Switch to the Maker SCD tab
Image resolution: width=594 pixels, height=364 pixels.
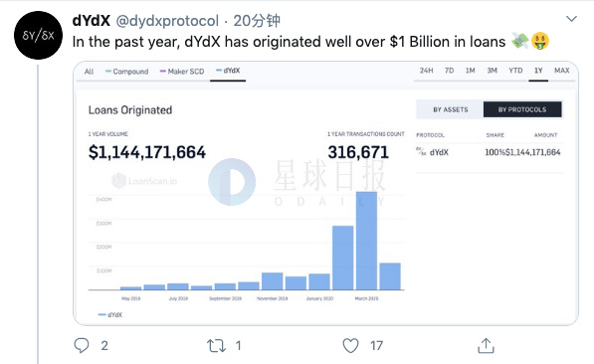point(182,72)
